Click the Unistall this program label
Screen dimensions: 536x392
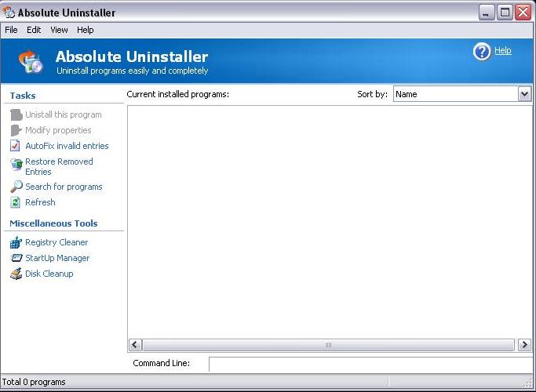[x=64, y=114]
